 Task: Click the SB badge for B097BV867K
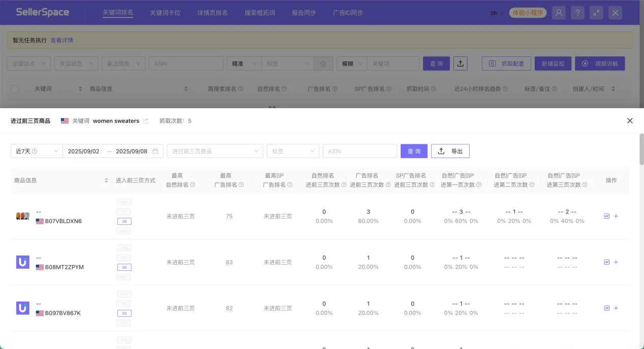click(x=124, y=313)
